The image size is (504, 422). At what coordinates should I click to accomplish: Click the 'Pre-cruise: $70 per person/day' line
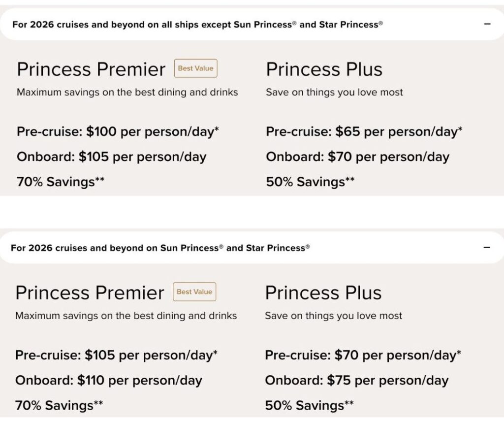click(x=363, y=355)
